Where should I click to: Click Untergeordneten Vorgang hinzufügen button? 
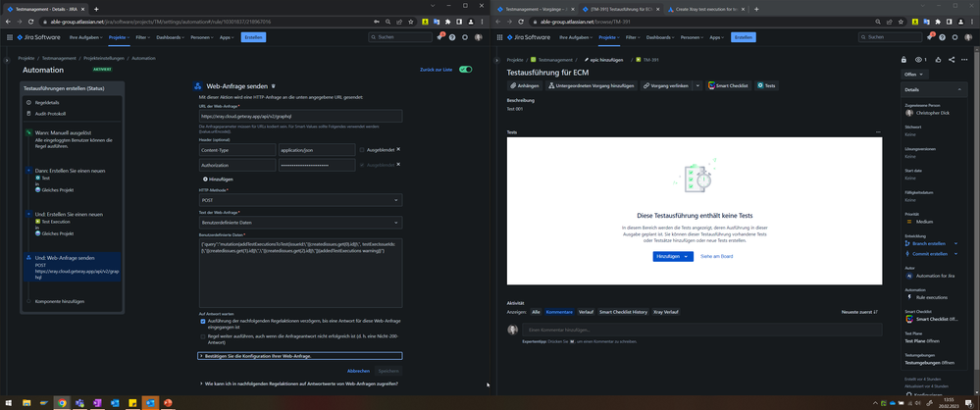click(x=592, y=85)
